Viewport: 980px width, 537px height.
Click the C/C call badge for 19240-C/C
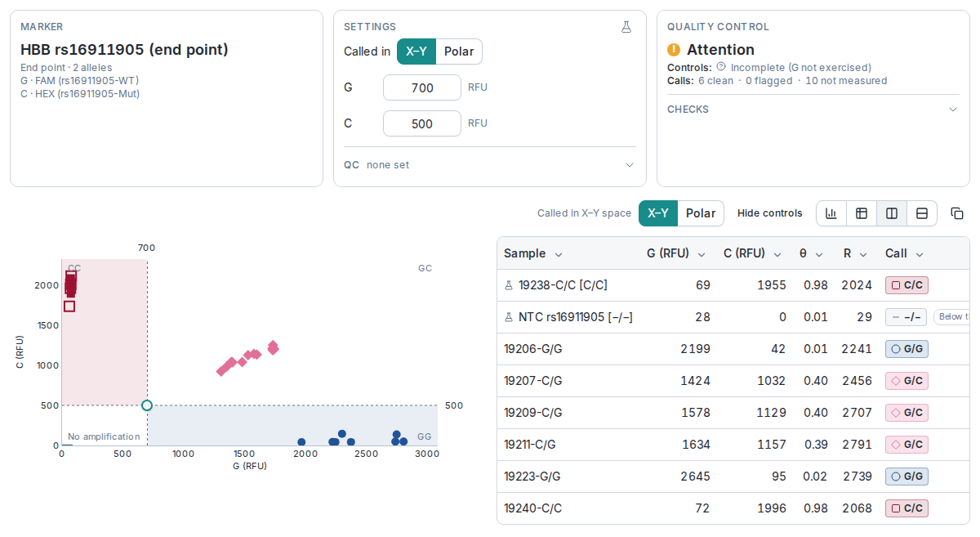click(x=906, y=508)
